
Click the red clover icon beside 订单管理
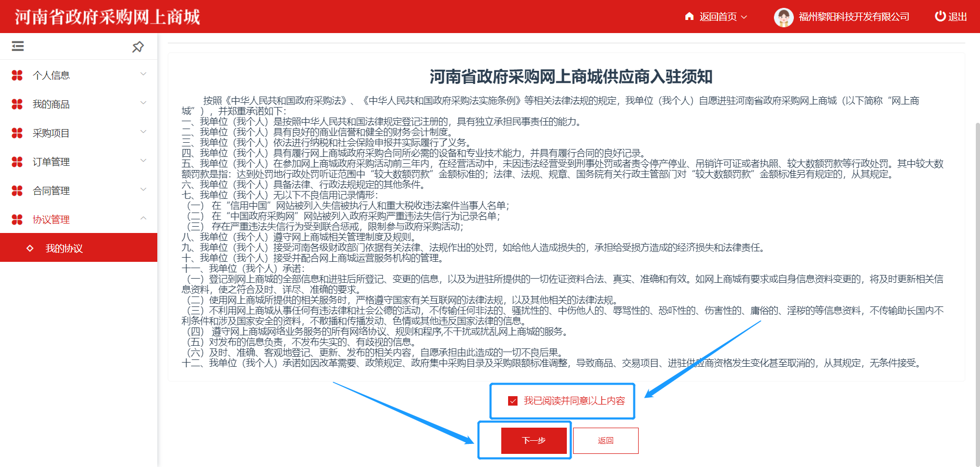(x=17, y=162)
